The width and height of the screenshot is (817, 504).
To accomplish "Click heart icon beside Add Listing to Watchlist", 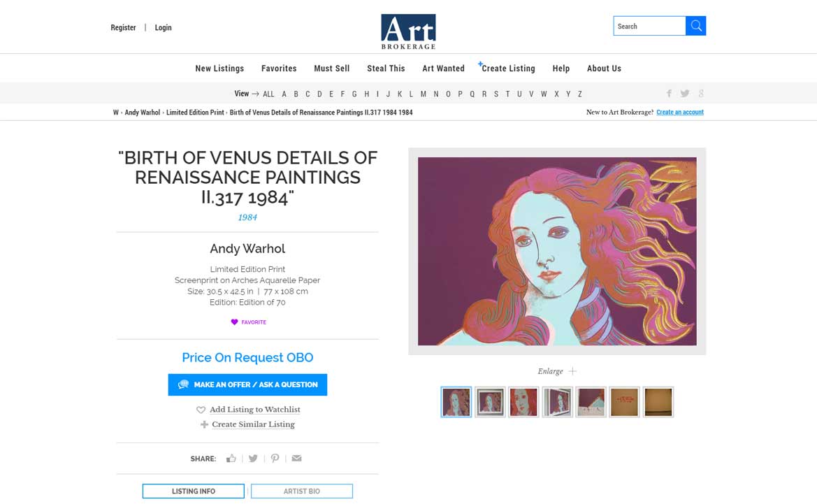I will (x=201, y=410).
